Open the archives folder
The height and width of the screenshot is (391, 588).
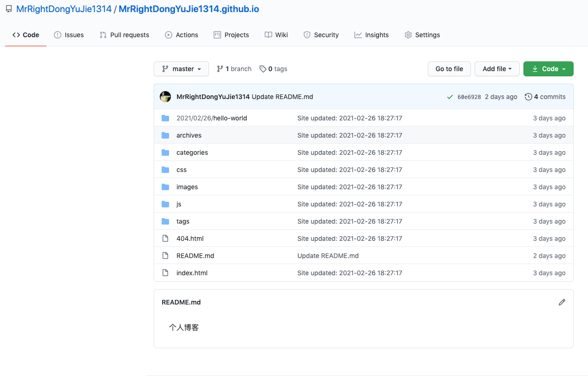pos(189,135)
